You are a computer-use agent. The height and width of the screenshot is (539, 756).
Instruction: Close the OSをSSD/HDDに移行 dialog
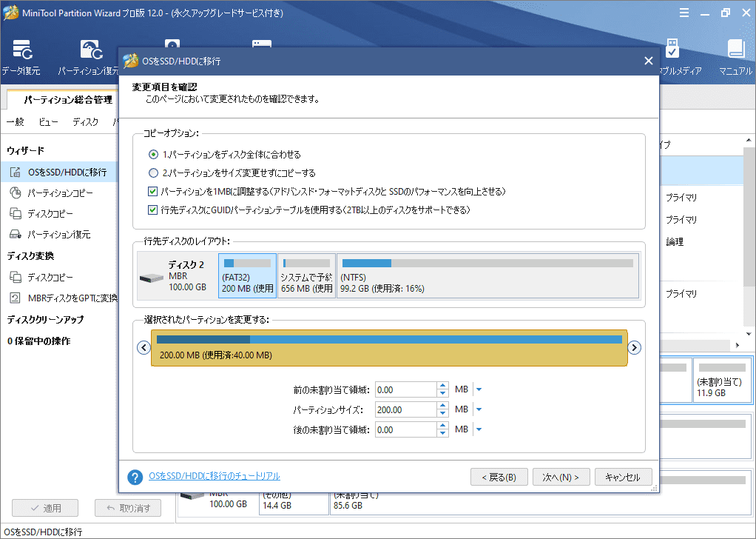(x=649, y=61)
